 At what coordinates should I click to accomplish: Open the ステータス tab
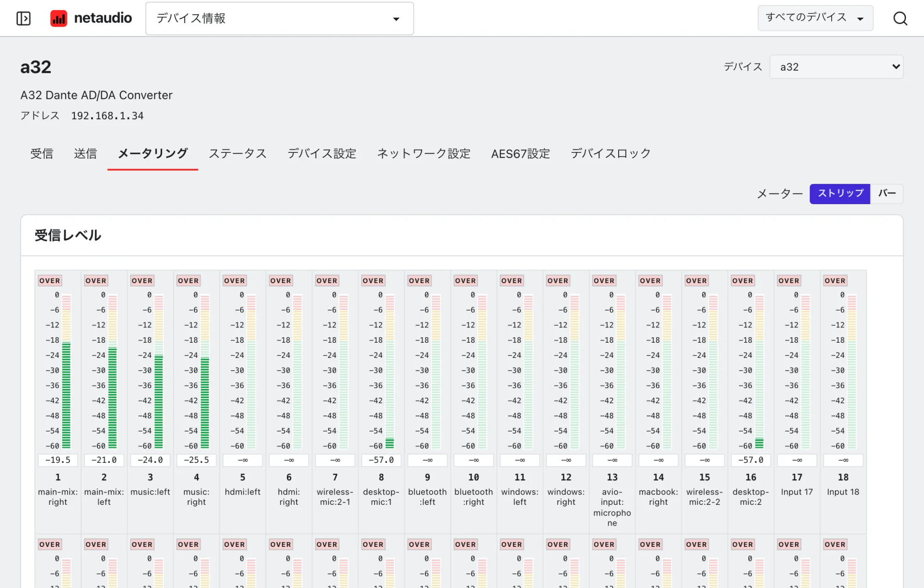pyautogui.click(x=238, y=153)
